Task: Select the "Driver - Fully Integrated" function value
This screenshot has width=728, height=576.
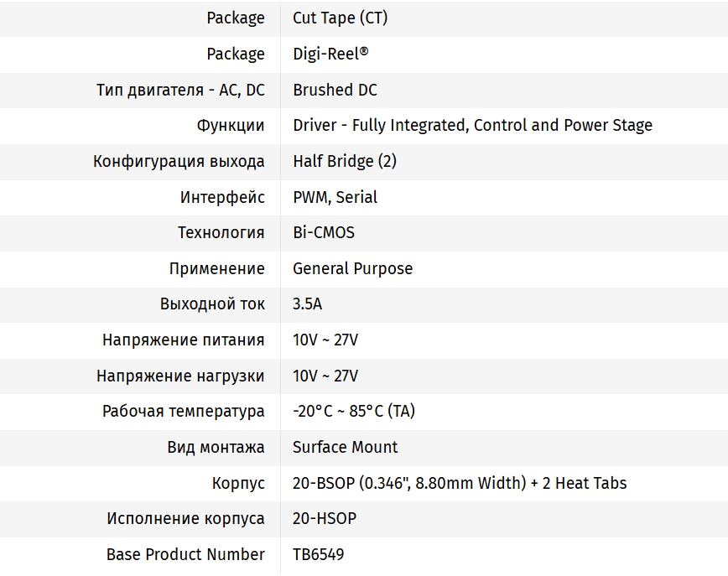Action: point(472,126)
